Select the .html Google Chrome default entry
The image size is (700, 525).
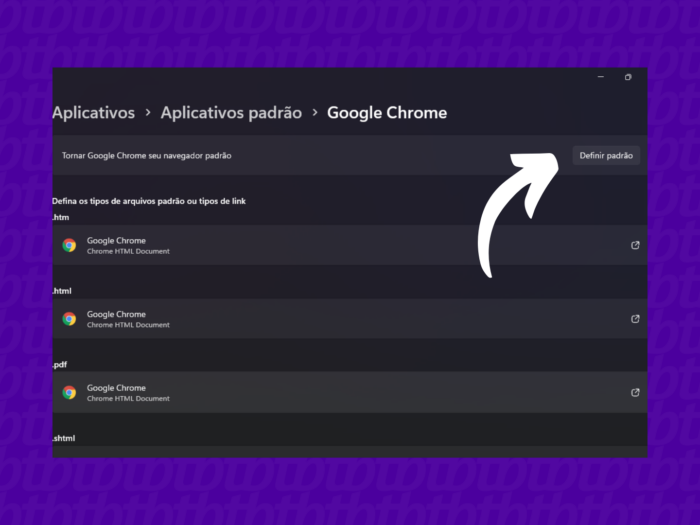pos(350,319)
